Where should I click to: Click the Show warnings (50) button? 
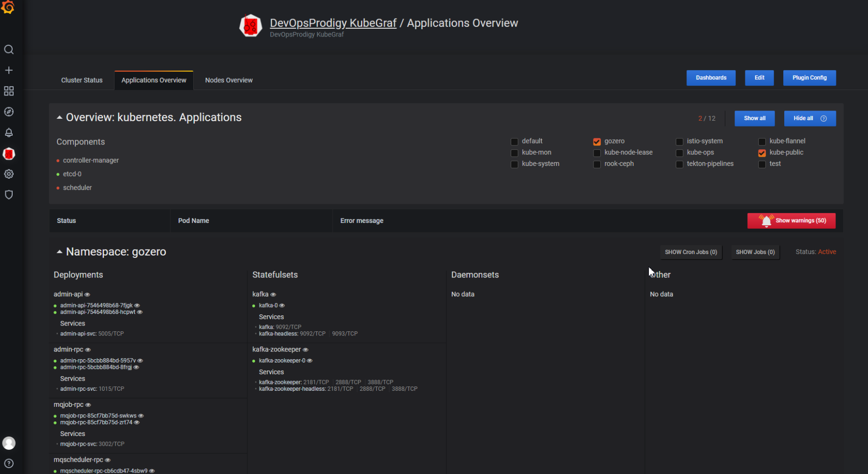click(792, 220)
